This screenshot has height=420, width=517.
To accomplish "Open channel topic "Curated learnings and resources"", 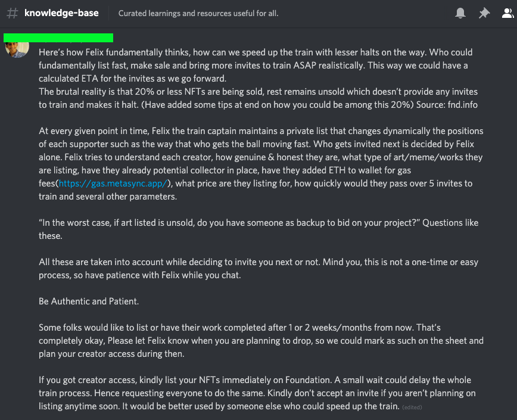I will [x=198, y=14].
